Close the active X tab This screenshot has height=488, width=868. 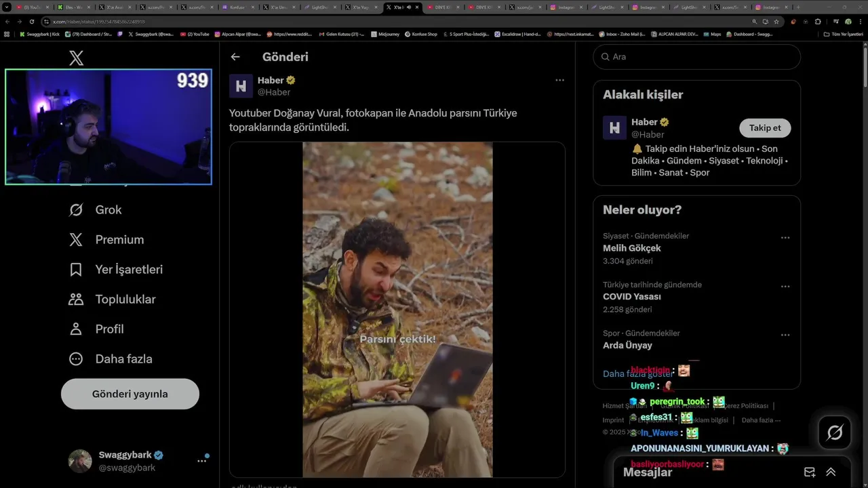click(x=417, y=7)
